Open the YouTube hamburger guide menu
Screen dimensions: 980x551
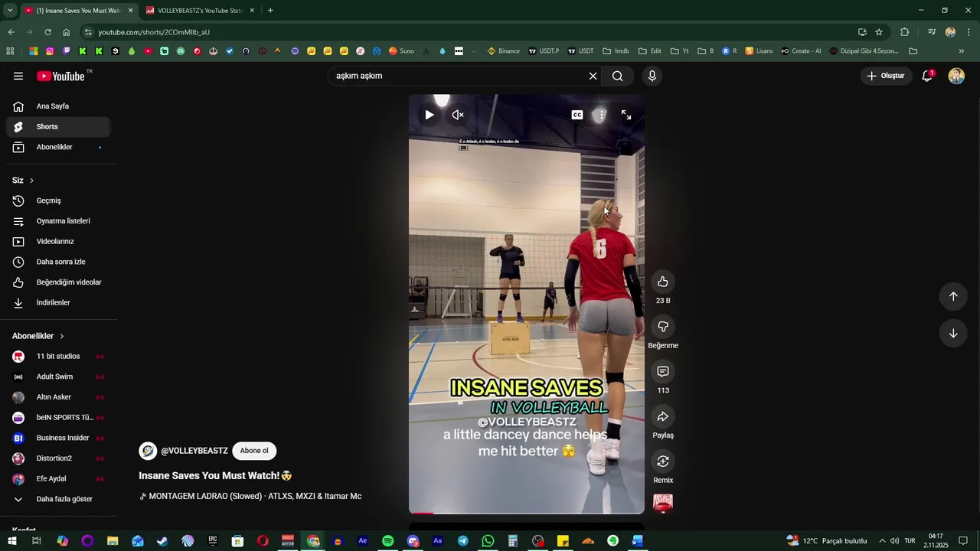tap(18, 76)
